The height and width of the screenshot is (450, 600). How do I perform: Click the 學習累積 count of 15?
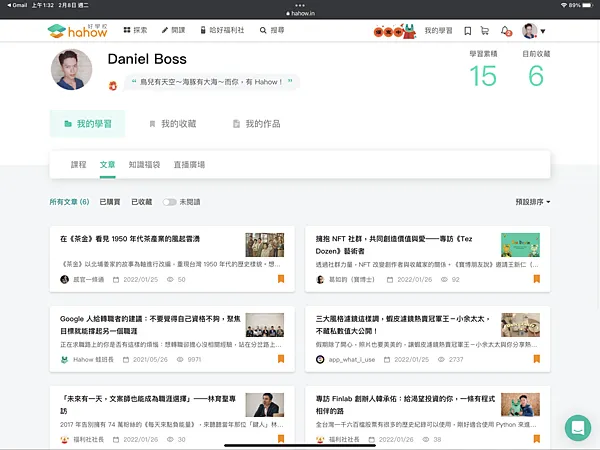click(483, 75)
